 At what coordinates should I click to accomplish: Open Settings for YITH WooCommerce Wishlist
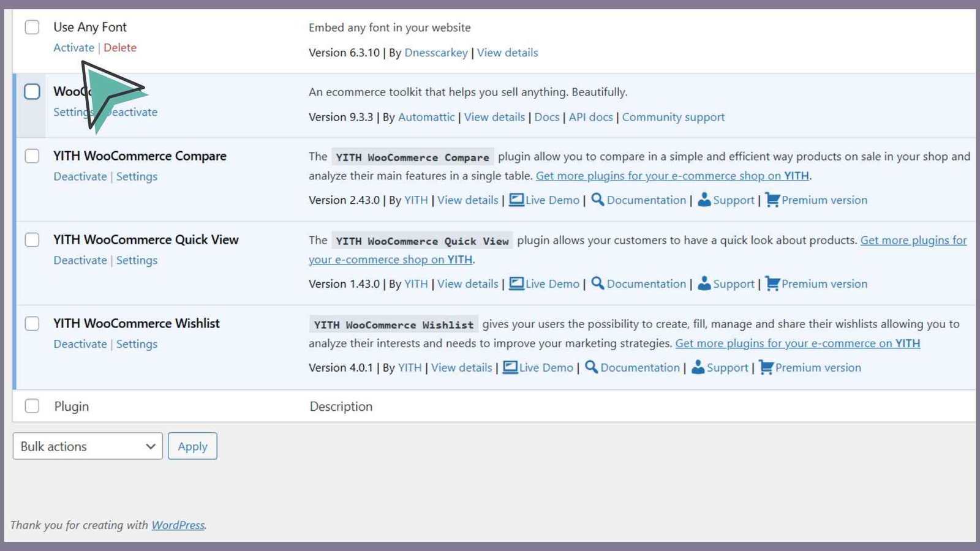tap(137, 344)
